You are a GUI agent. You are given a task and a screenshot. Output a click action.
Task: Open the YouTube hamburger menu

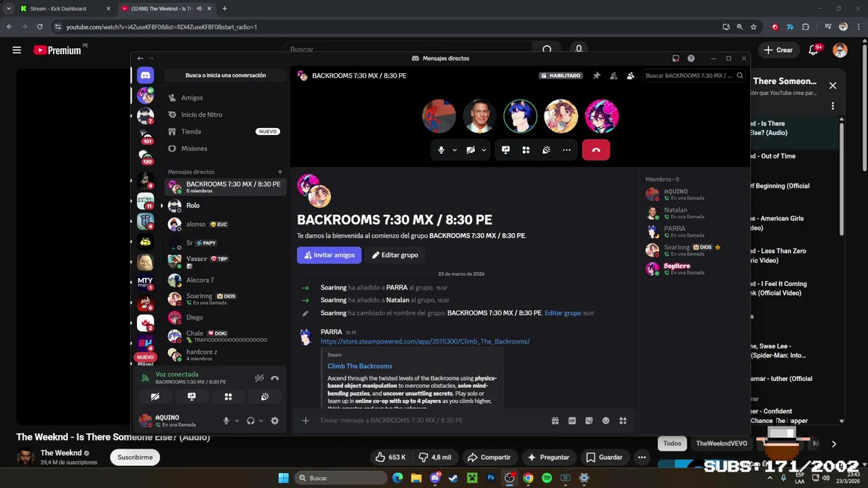coord(17,49)
